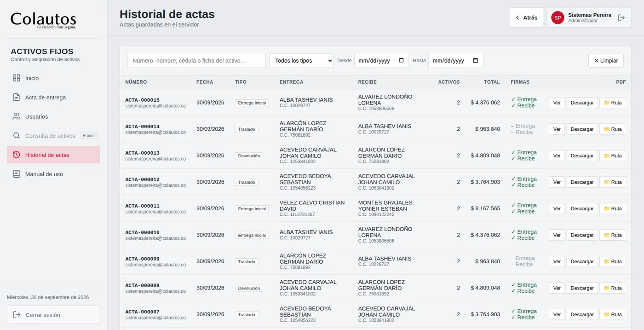Click the Pronto badge
Viewport: 644px width, 330px height.
pos(89,136)
